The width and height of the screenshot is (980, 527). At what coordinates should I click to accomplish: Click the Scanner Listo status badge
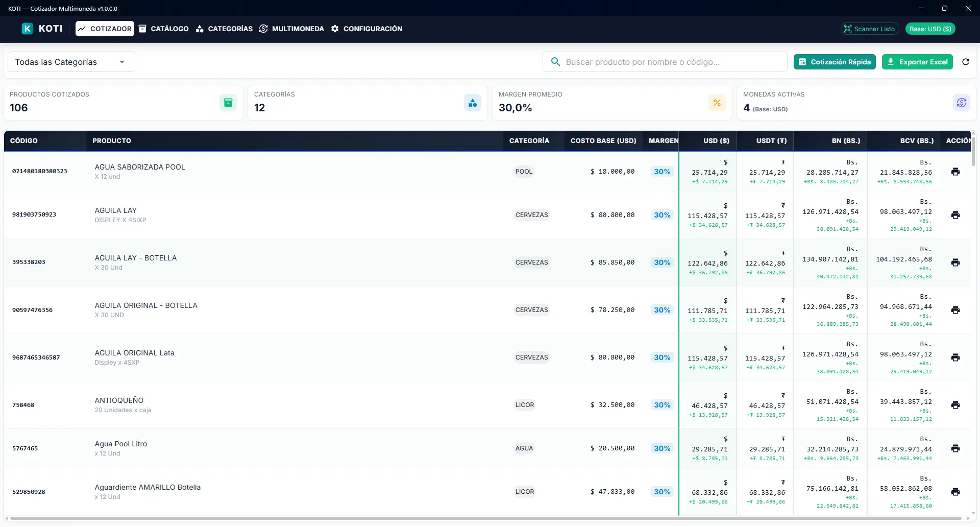pos(869,29)
